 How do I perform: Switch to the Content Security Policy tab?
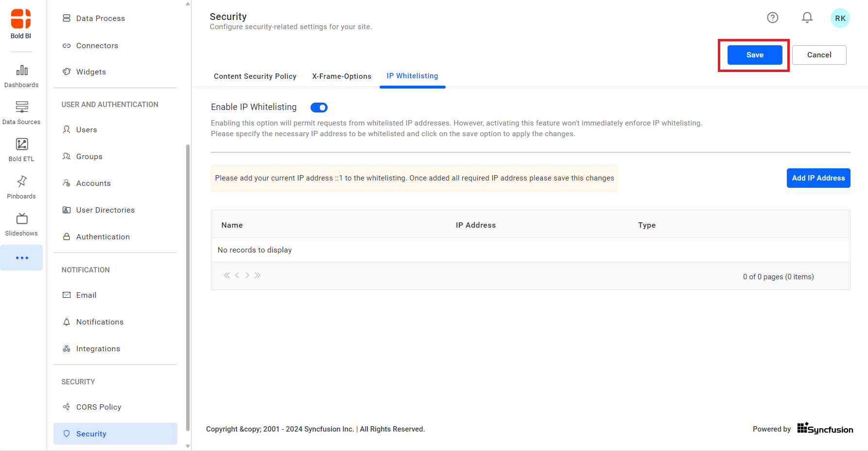(x=255, y=76)
